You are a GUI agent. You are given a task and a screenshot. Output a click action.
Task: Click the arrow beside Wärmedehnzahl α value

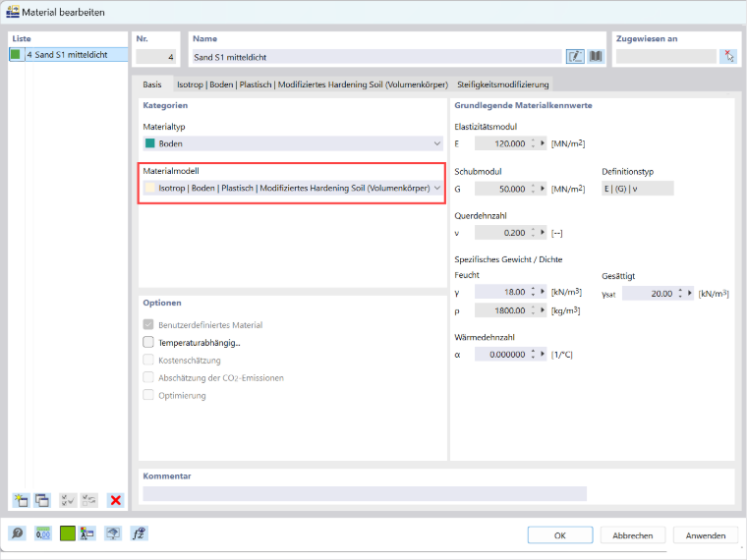[x=543, y=355]
